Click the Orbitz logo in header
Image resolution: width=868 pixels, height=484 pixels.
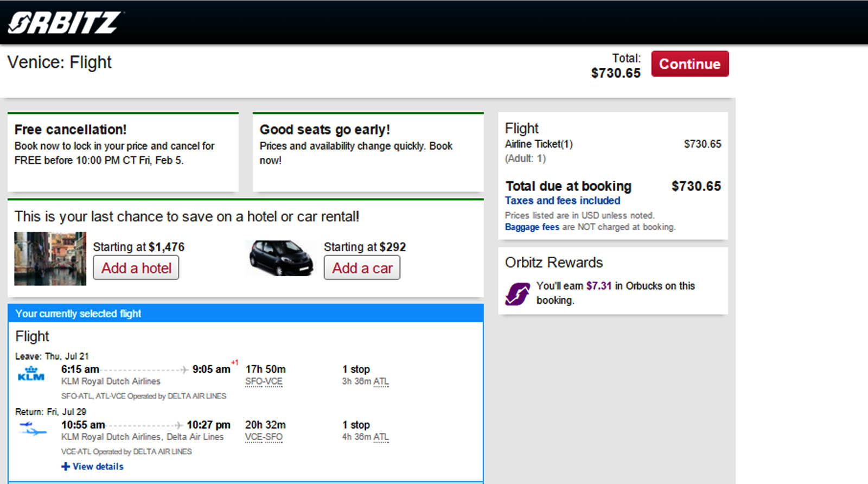click(x=64, y=23)
